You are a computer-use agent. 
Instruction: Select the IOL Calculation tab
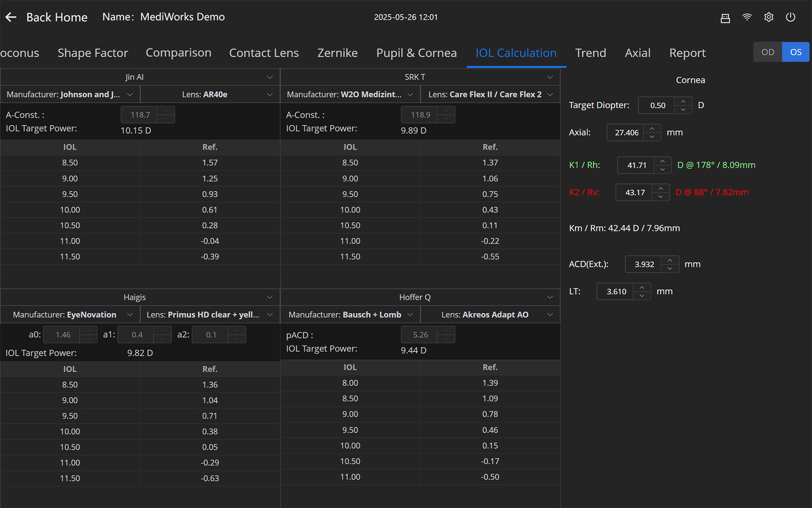click(x=516, y=53)
